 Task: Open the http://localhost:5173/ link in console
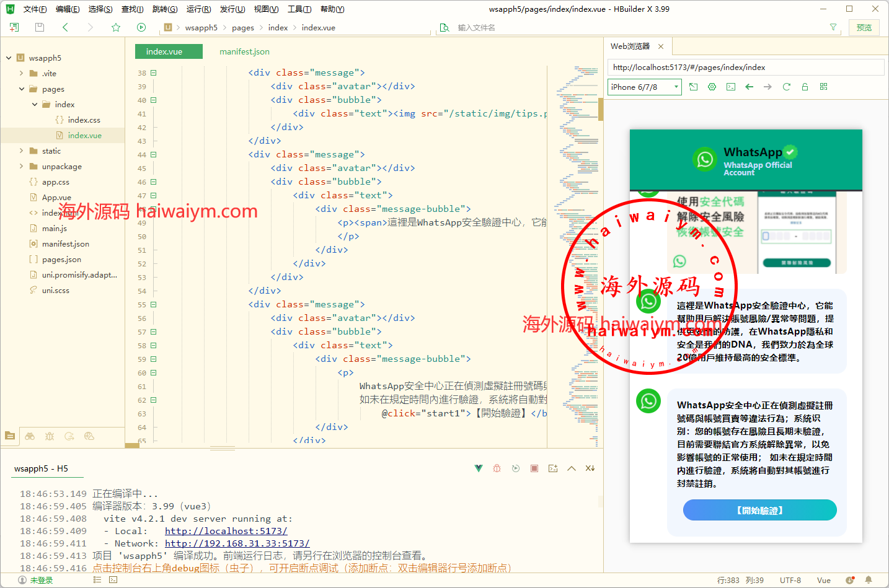(x=226, y=531)
